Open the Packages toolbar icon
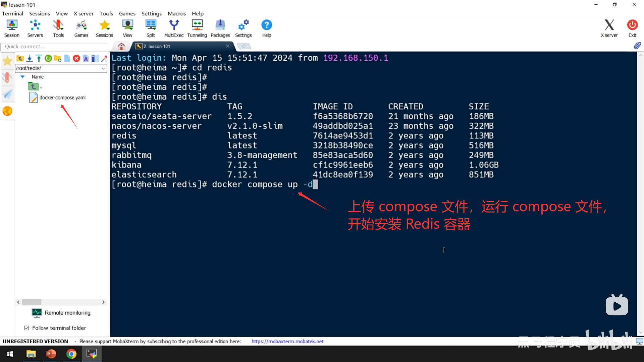 220,28
